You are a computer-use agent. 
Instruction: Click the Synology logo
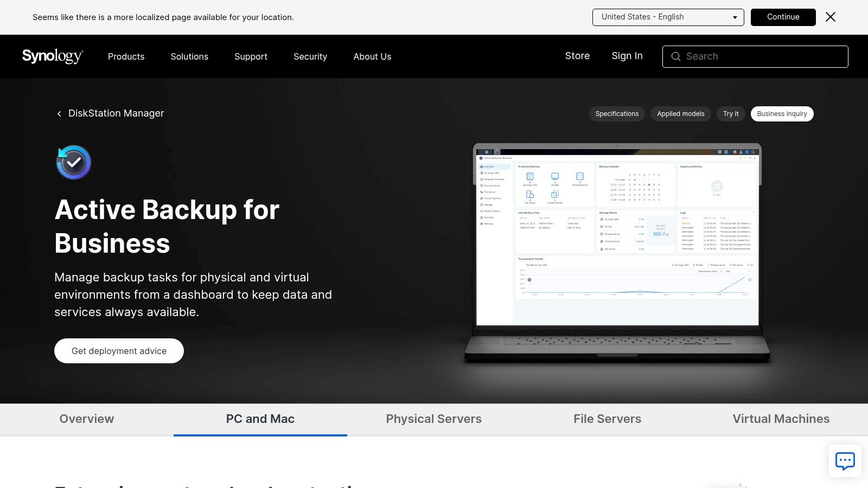tap(53, 56)
